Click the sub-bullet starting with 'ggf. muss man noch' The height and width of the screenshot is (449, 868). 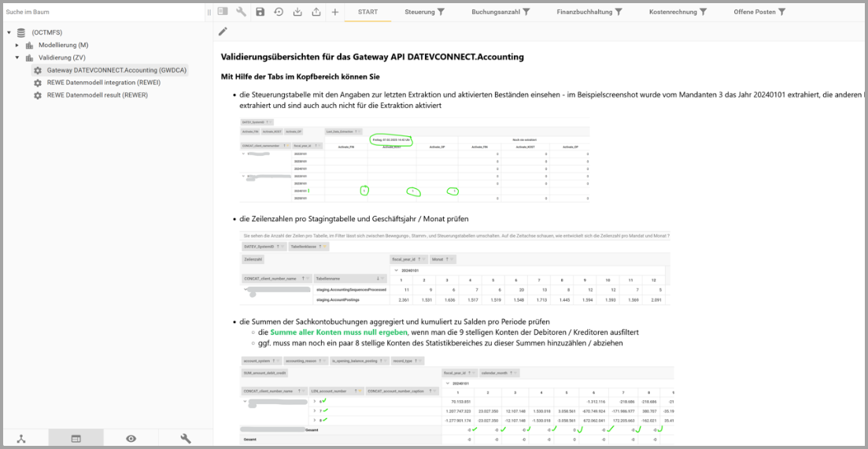[x=441, y=343]
